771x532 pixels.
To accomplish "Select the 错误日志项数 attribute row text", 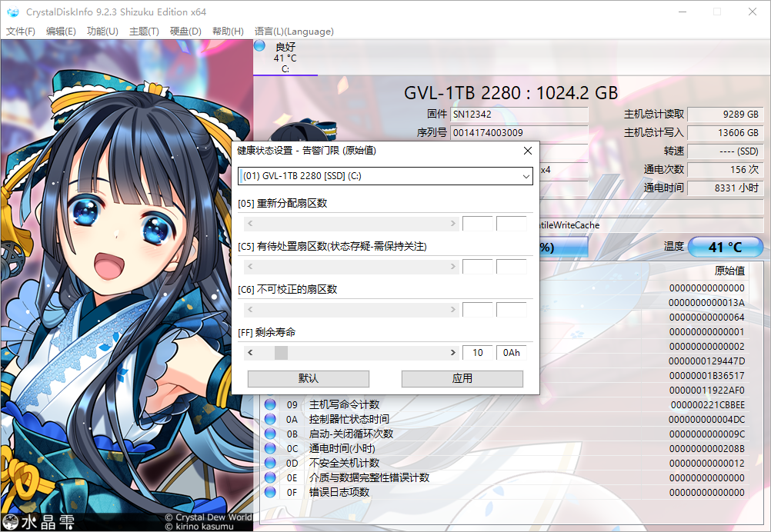I will (x=339, y=492).
